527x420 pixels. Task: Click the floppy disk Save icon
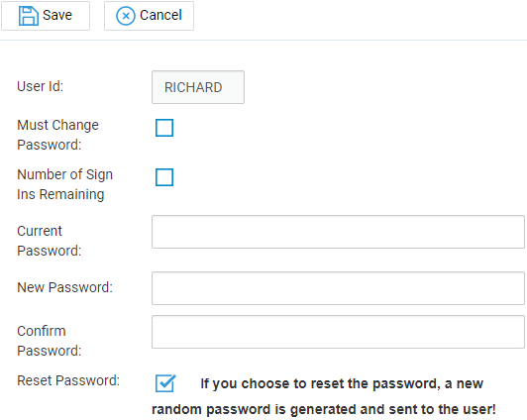(x=28, y=16)
